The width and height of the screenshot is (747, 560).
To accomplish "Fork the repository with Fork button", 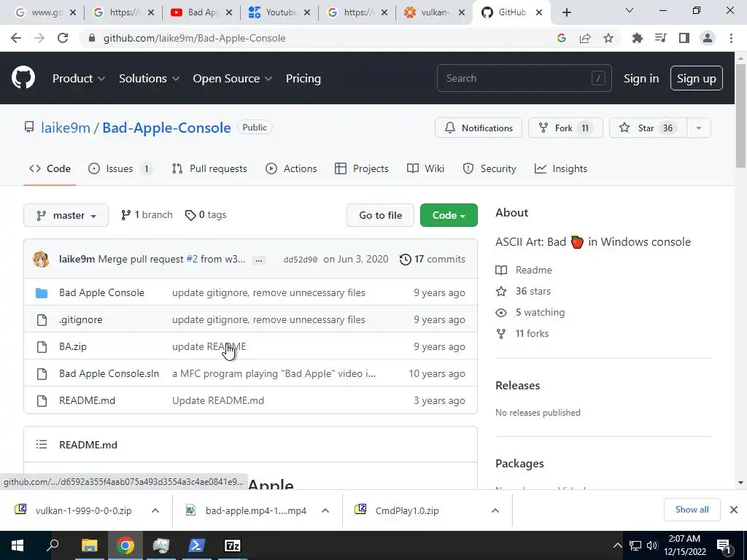I will click(565, 128).
